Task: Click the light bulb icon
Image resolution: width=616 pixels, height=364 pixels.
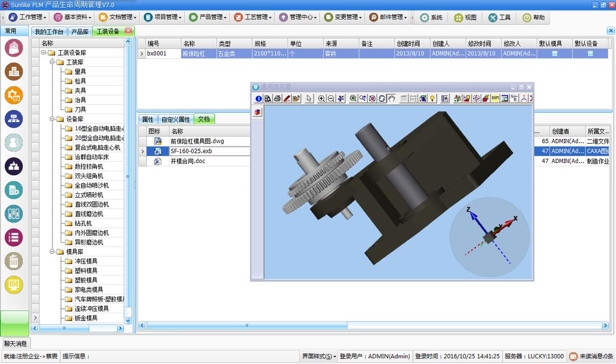Action: 432,98
